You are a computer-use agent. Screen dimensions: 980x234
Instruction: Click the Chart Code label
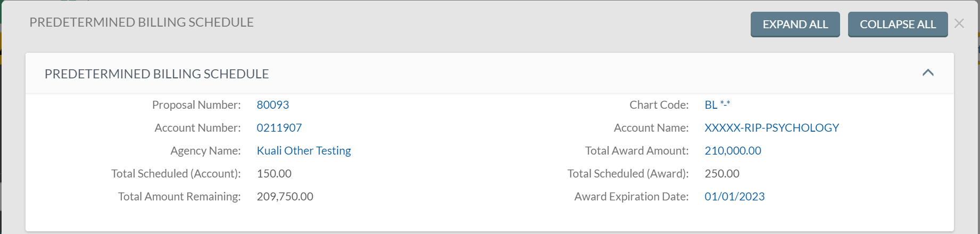tap(659, 105)
